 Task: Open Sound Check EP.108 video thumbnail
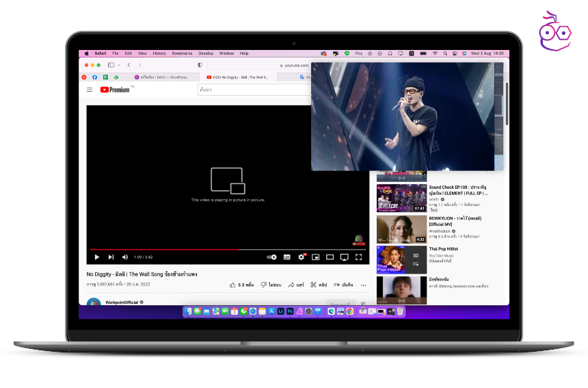pyautogui.click(x=401, y=197)
